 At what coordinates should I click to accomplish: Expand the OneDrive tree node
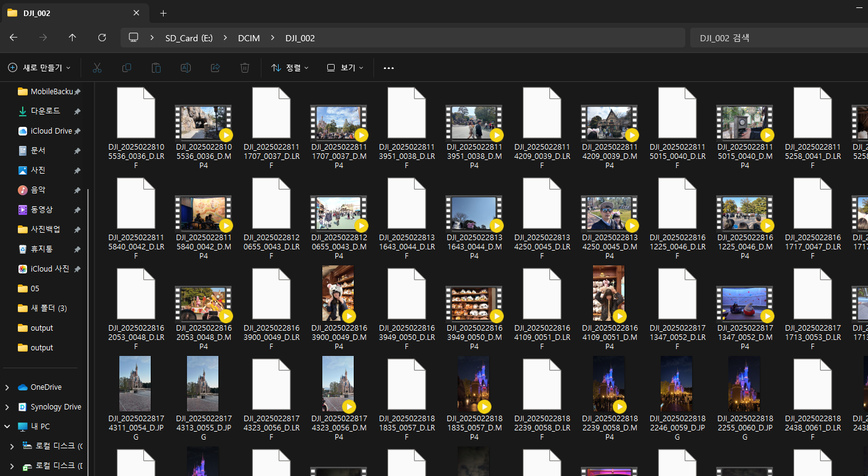pyautogui.click(x=7, y=387)
